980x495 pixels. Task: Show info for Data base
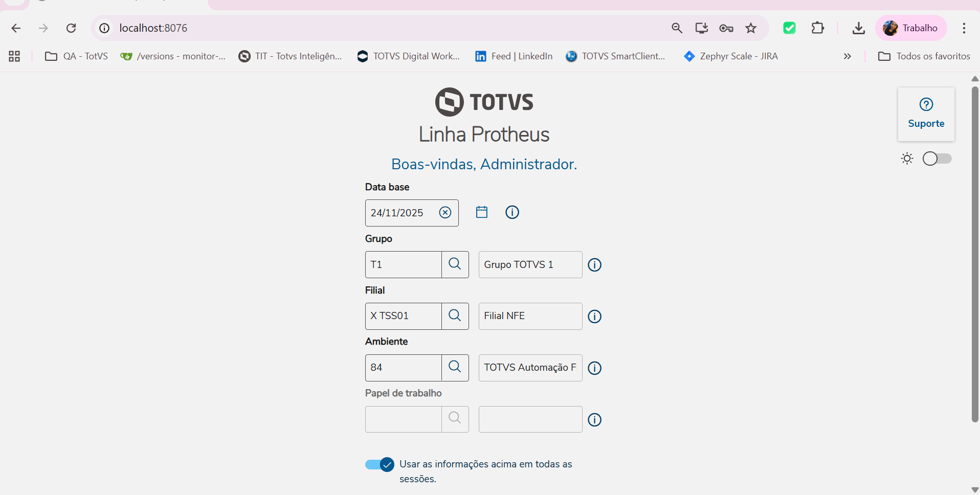[512, 212]
